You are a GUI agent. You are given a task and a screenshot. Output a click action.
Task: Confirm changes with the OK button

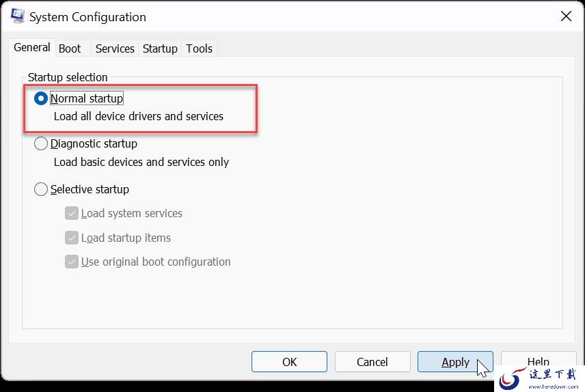point(289,362)
